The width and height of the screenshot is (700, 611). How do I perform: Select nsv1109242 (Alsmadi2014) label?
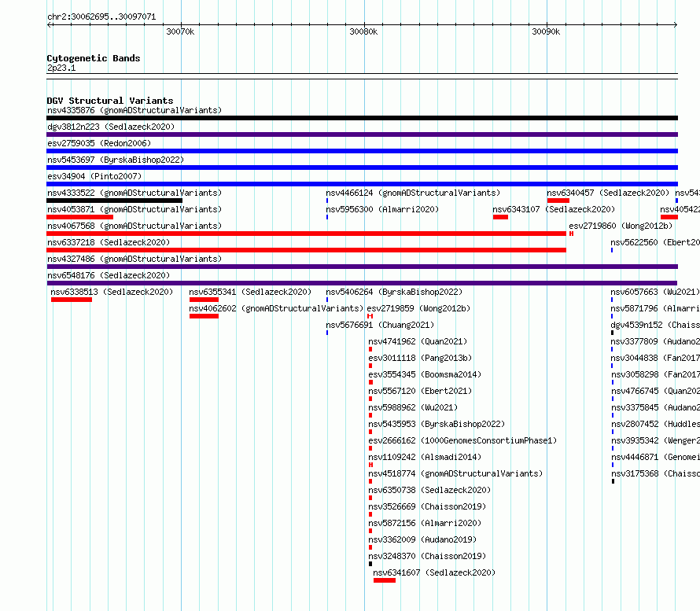click(425, 457)
